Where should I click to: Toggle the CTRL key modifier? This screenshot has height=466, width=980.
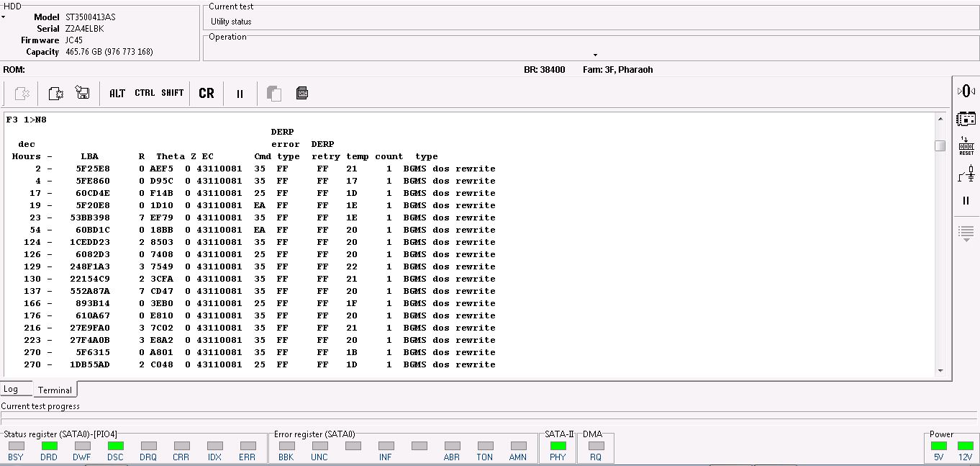(x=145, y=93)
